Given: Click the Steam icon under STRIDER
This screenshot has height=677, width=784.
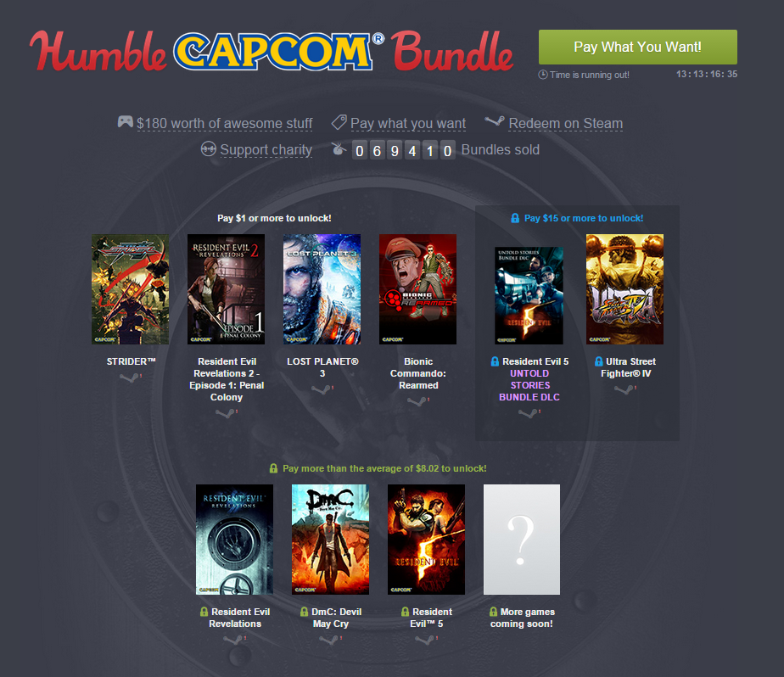Looking at the screenshot, I should click(130, 378).
